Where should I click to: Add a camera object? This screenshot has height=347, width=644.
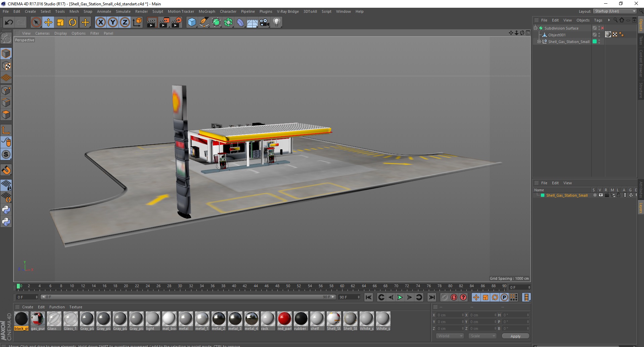click(x=265, y=23)
